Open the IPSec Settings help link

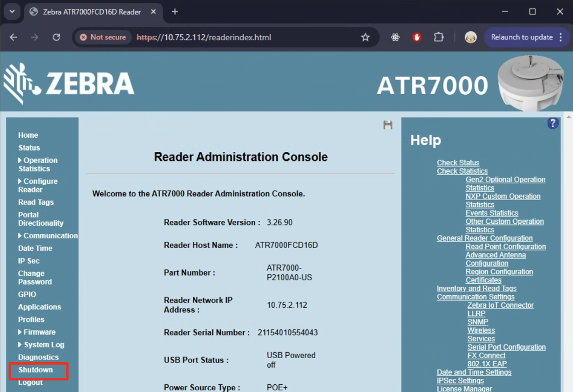click(x=460, y=381)
